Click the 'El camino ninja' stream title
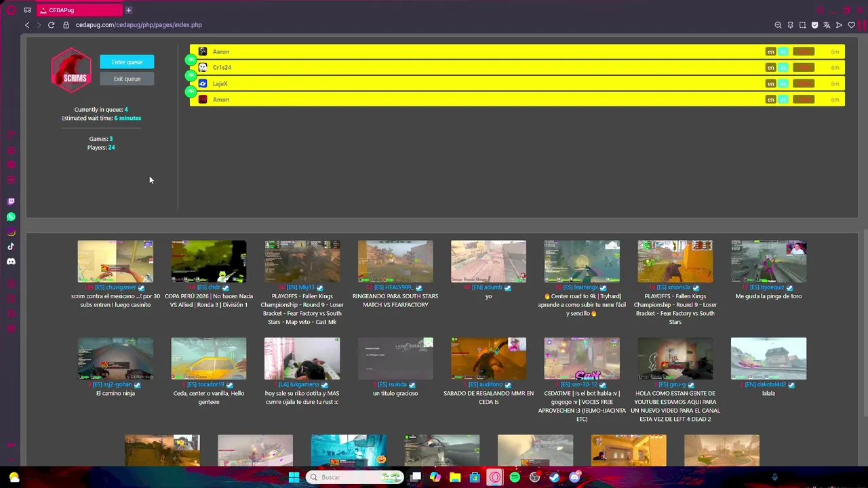The image size is (868, 488). coord(115,394)
